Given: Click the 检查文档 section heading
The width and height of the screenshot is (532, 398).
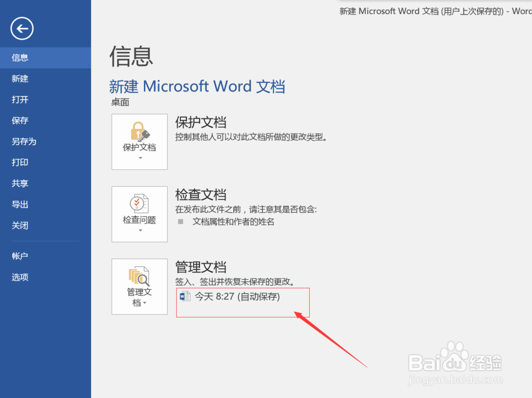Looking at the screenshot, I should pyautogui.click(x=201, y=195).
